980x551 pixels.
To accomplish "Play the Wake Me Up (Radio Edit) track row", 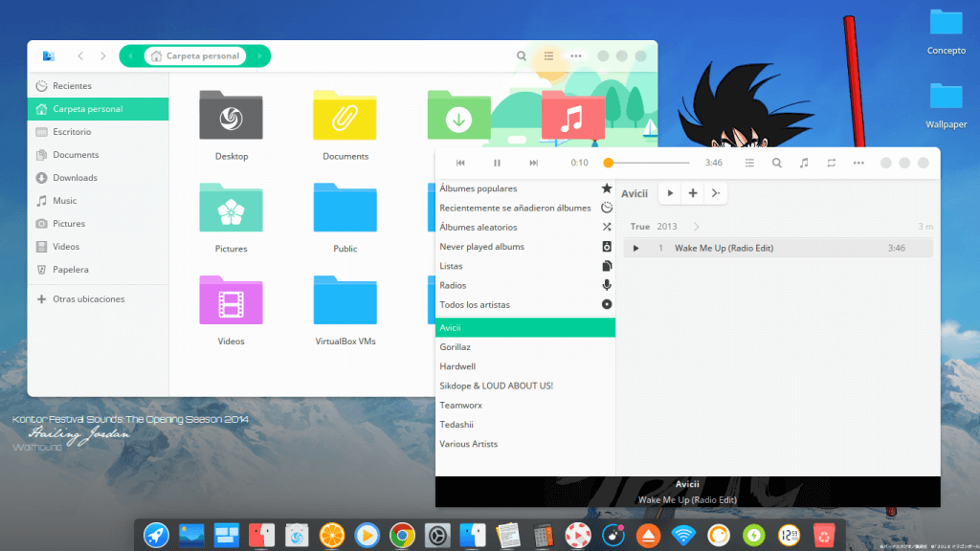I will click(778, 248).
